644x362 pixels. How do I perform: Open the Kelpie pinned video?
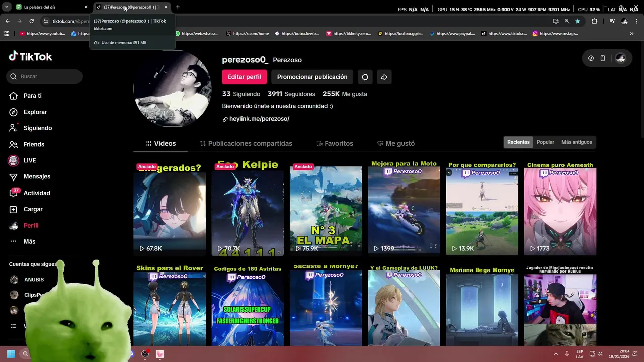pyautogui.click(x=248, y=208)
